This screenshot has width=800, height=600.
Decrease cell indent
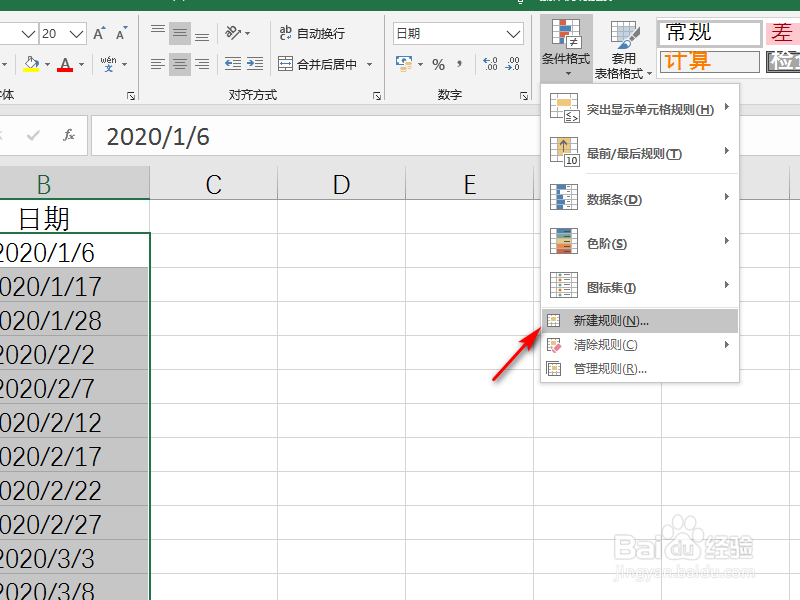tap(233, 64)
